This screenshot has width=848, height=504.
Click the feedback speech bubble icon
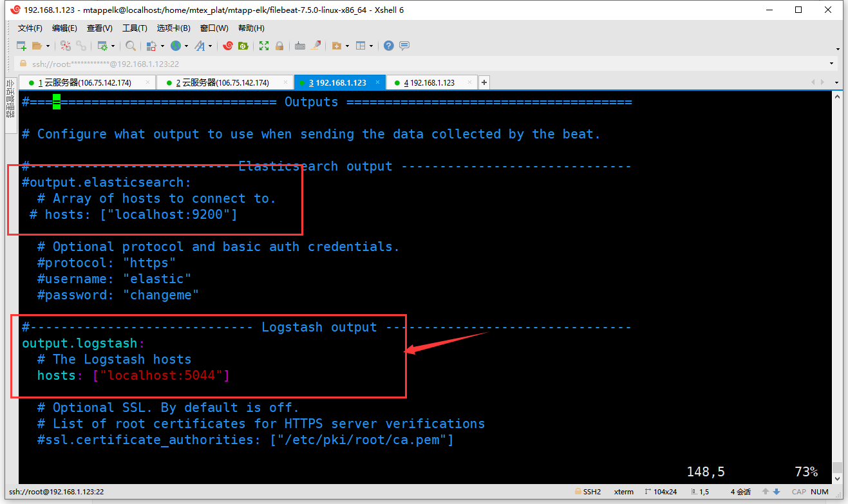[x=404, y=46]
